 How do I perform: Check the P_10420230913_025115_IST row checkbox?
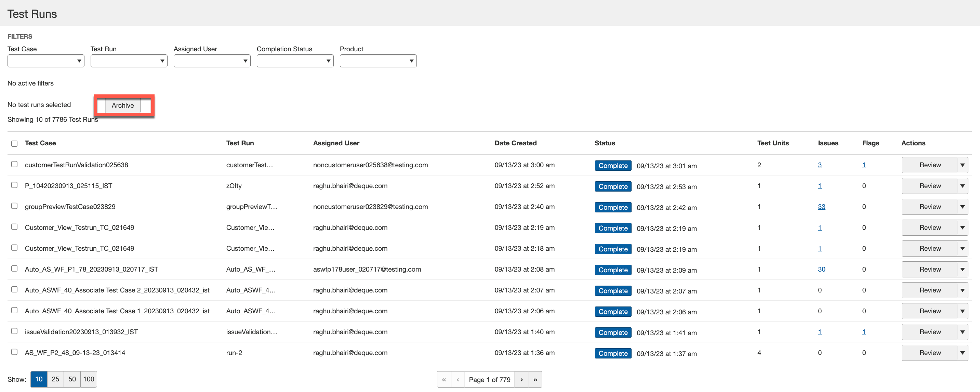tap(14, 185)
